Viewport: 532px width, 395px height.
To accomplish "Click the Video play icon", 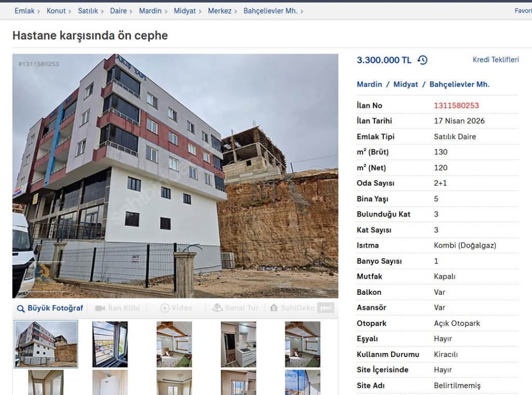I will 165,308.
